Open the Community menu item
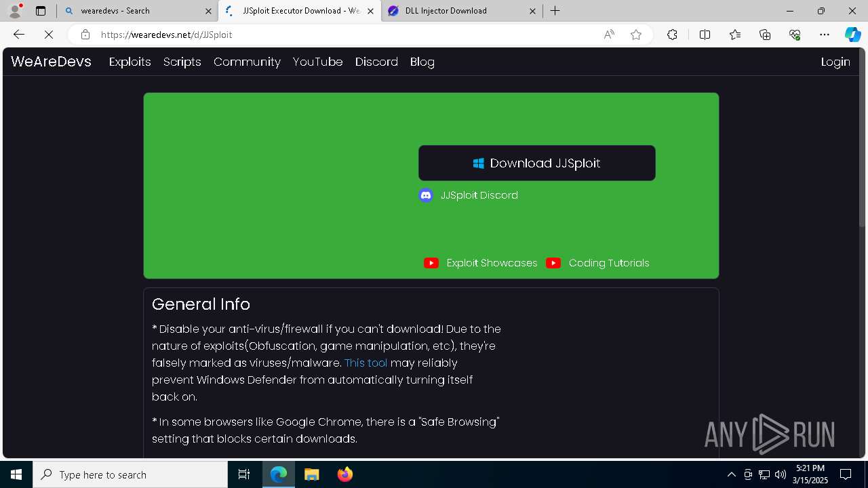Viewport: 868px width, 488px height. tap(247, 62)
